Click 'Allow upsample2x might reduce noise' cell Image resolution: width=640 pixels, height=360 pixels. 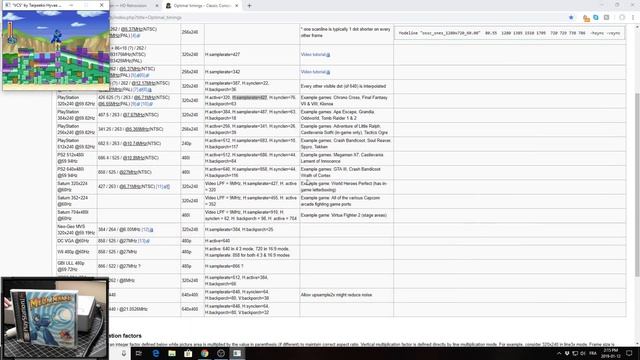[x=347, y=295]
